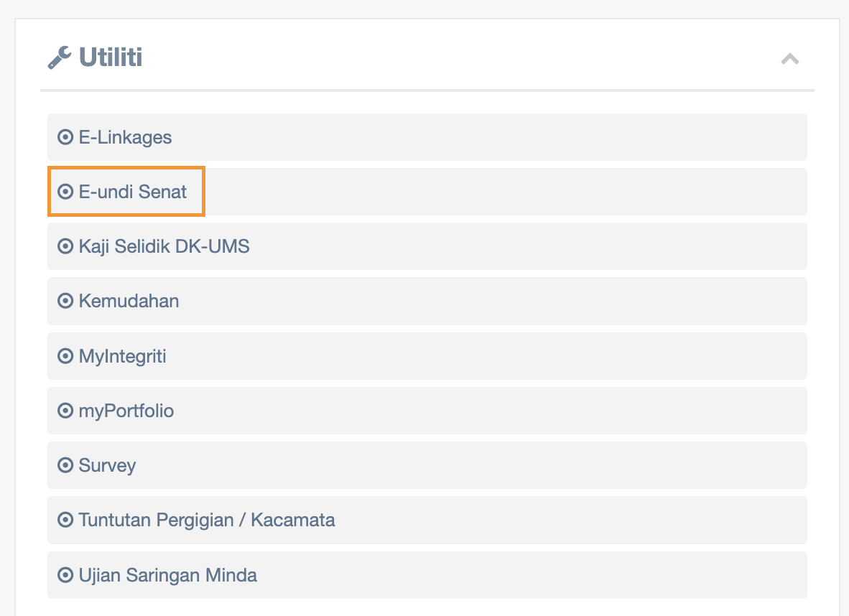The image size is (849, 616).
Task: Click the wrench icon beside Utiliti
Action: point(60,57)
